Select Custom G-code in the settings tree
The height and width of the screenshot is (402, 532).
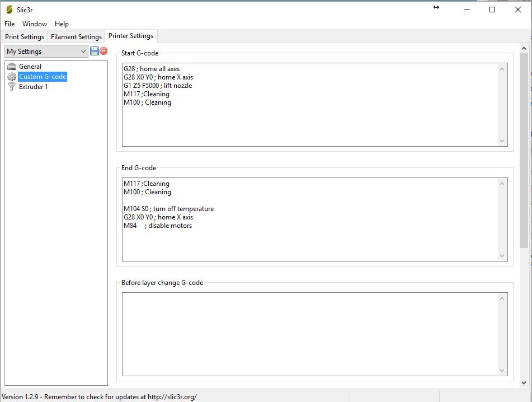tap(43, 77)
